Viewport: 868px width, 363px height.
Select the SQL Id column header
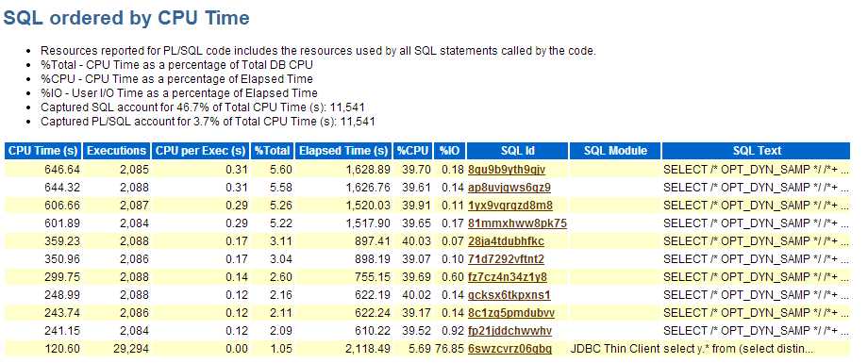pyautogui.click(x=518, y=151)
